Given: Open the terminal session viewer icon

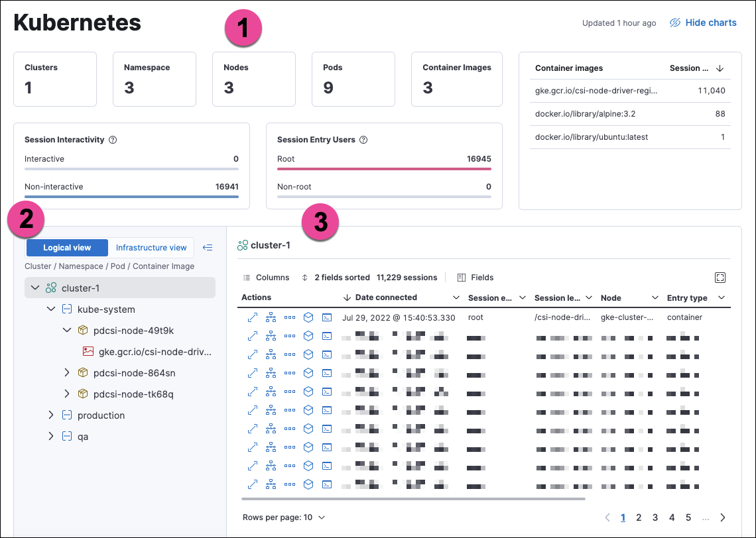Looking at the screenshot, I should [x=326, y=317].
